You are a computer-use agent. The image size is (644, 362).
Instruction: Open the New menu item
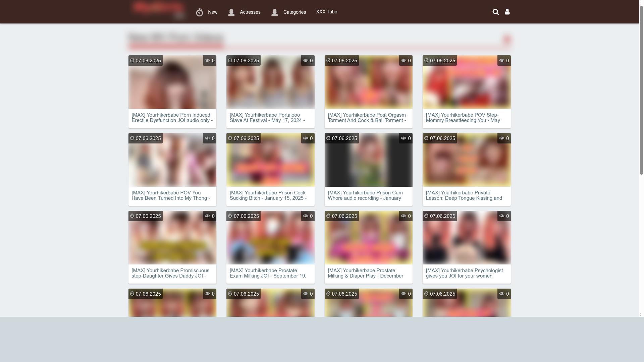tap(213, 12)
